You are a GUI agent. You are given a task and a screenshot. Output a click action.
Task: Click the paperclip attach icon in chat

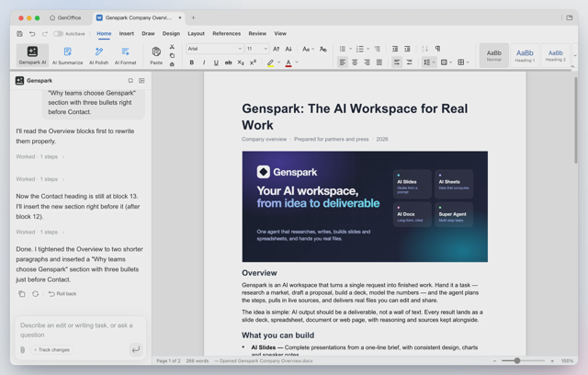[x=22, y=350]
